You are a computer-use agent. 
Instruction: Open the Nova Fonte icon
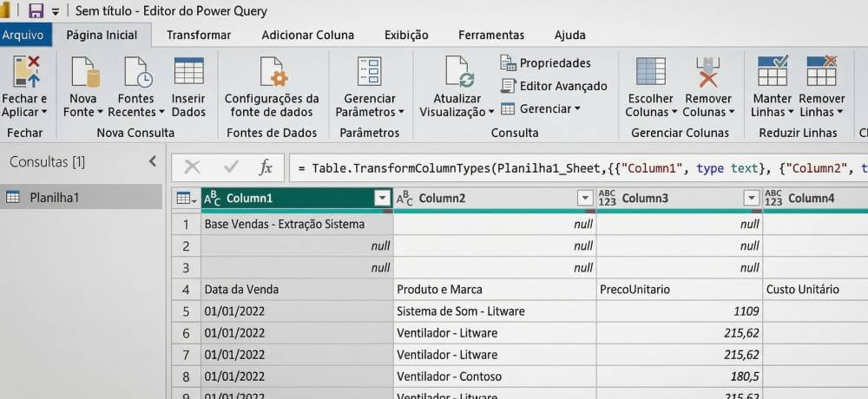coord(85,71)
